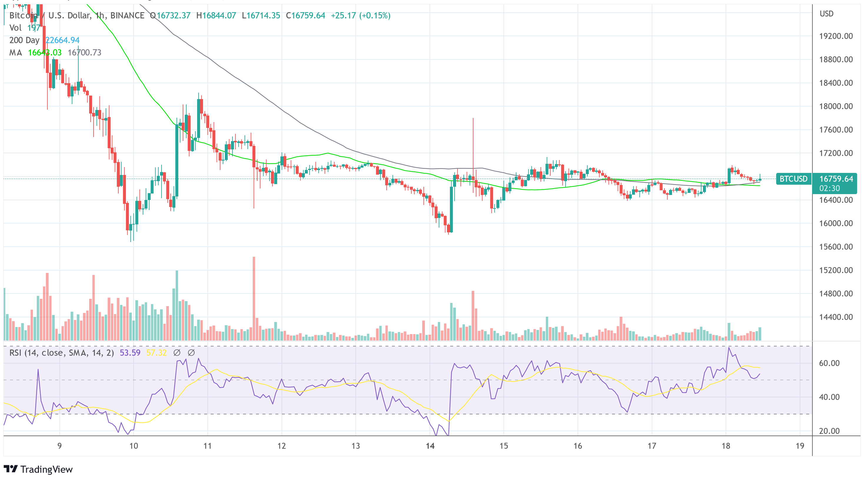Click the first ∅ symbol in the RSI legend
This screenshot has height=482, width=868.
[x=177, y=353]
